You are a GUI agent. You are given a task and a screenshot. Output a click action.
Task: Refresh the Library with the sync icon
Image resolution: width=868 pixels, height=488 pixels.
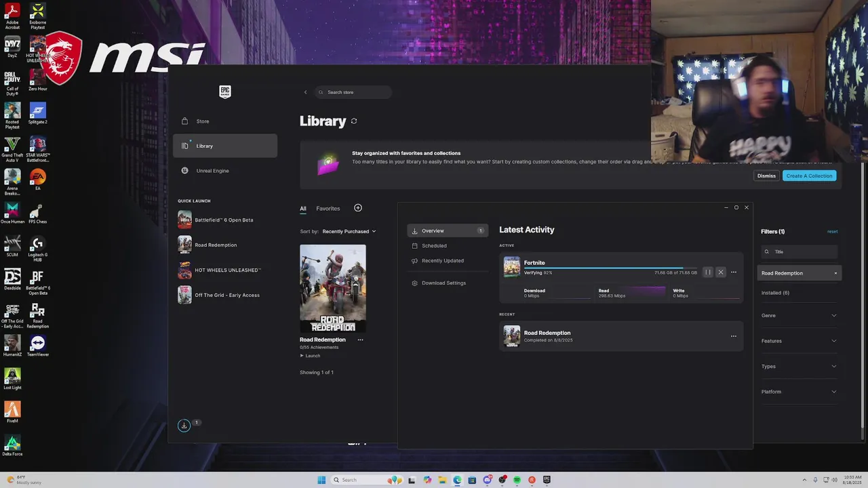click(x=354, y=121)
